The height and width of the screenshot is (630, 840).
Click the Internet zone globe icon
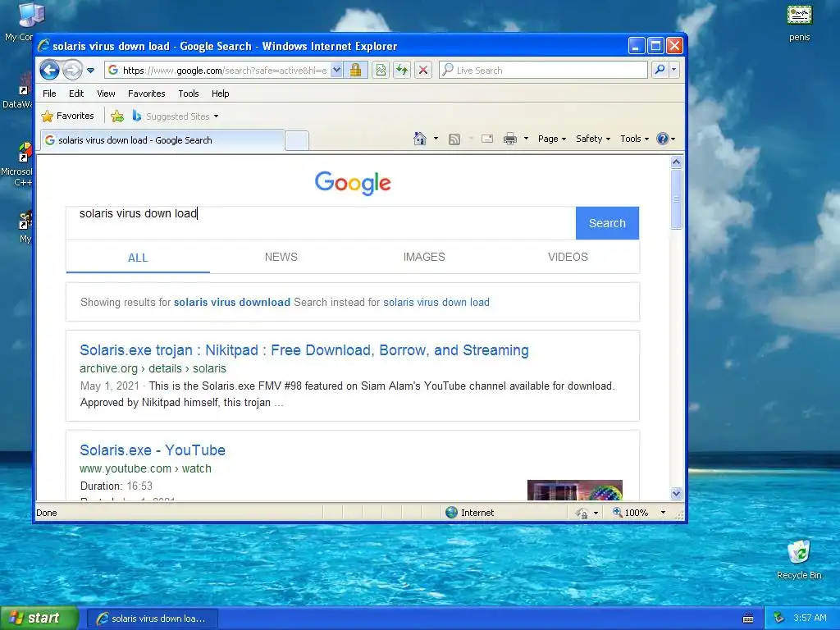click(x=452, y=513)
